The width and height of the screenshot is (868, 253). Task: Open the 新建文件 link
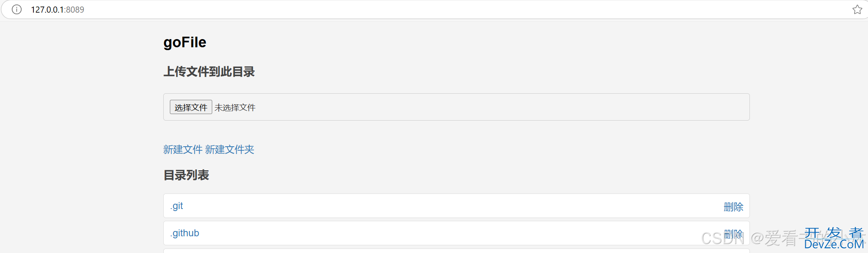click(183, 150)
